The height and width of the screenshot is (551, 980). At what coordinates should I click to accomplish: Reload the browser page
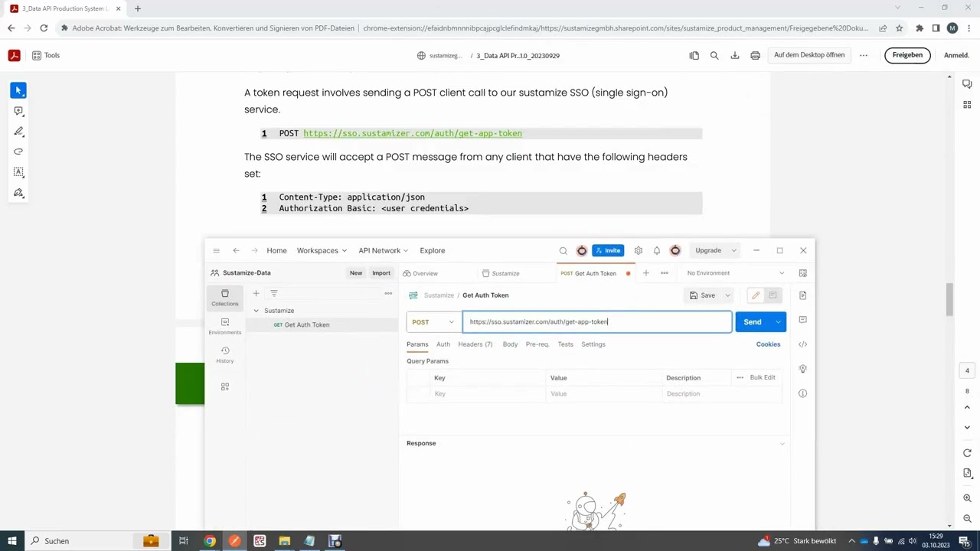coord(44,28)
